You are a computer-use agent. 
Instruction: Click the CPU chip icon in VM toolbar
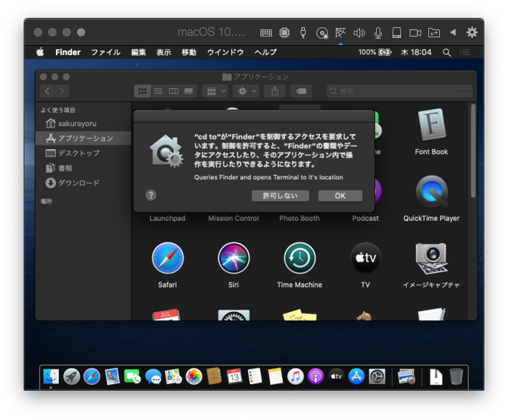point(284,33)
